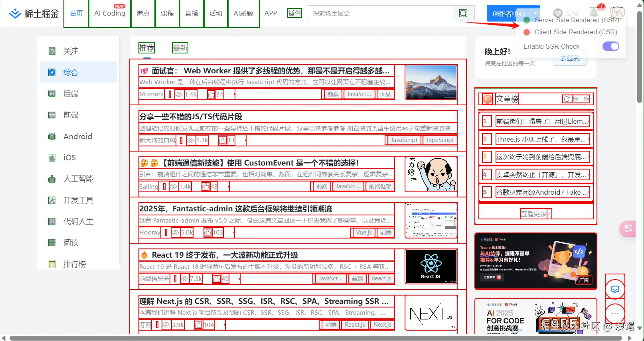Image resolution: width=644 pixels, height=341 pixels.
Task: Click the 排行榜 sidebar icon
Action: [x=52, y=264]
